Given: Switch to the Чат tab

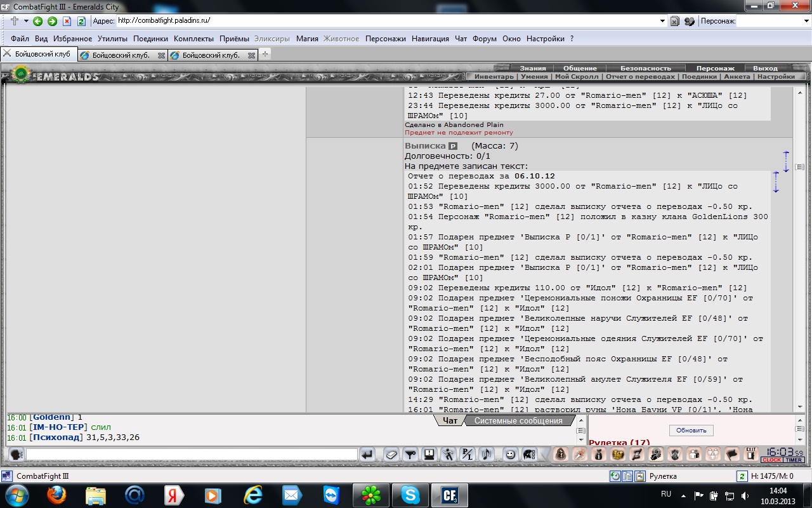Looking at the screenshot, I should click(450, 420).
